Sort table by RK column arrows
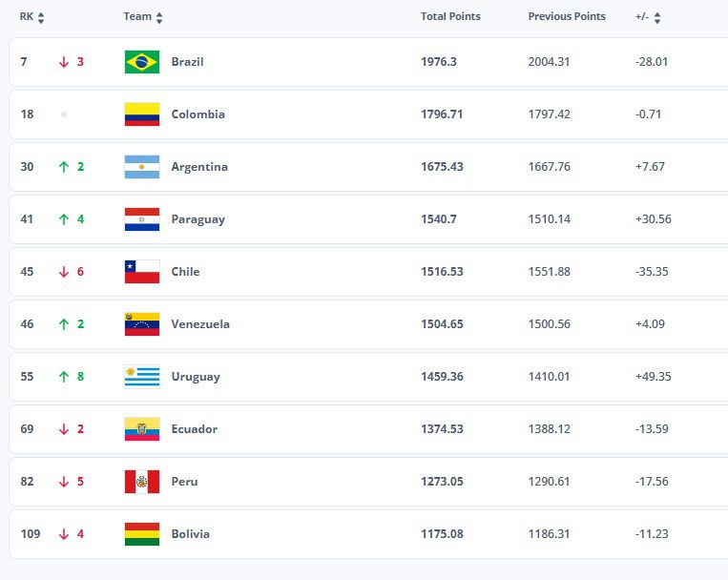 coord(41,17)
